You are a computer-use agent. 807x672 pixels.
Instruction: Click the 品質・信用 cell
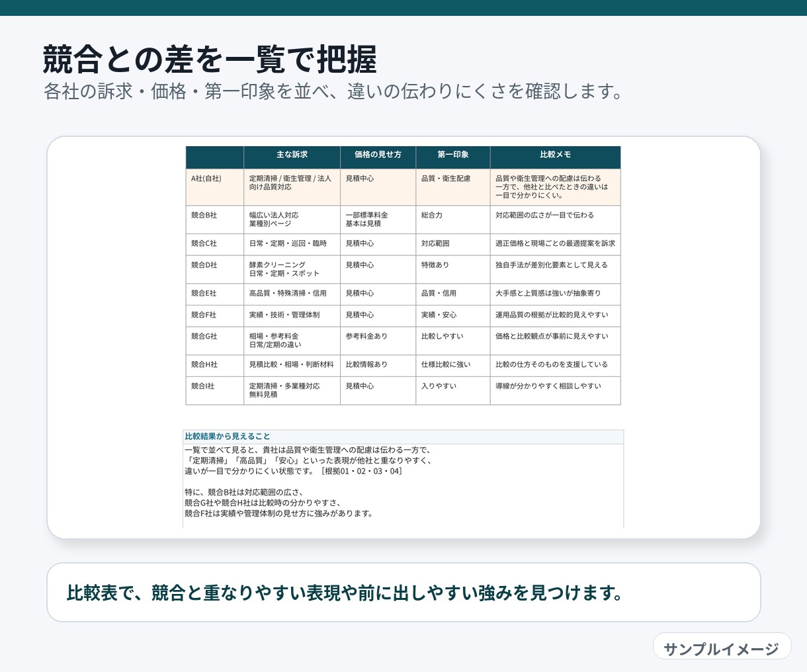click(x=453, y=294)
